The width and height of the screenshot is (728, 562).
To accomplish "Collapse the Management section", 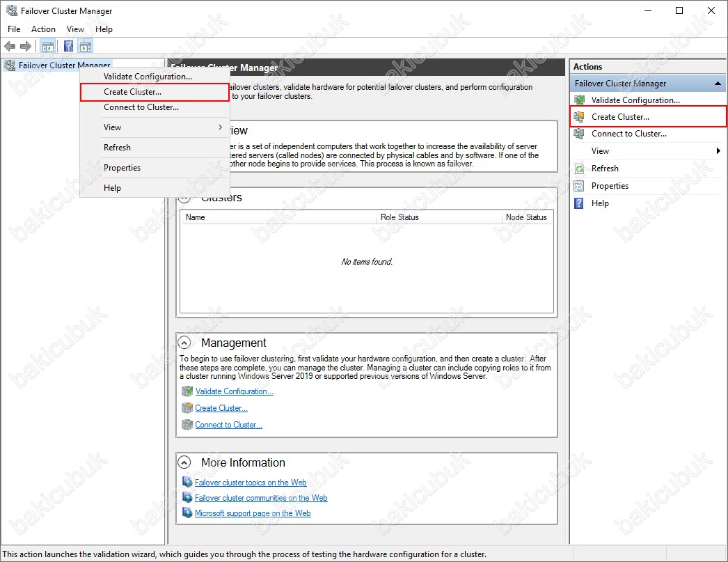I will pyautogui.click(x=184, y=343).
